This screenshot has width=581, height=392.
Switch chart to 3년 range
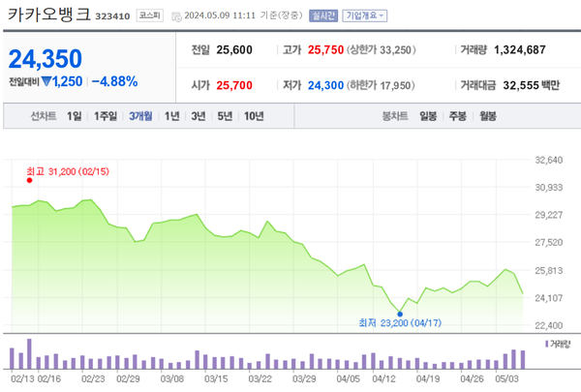(198, 117)
